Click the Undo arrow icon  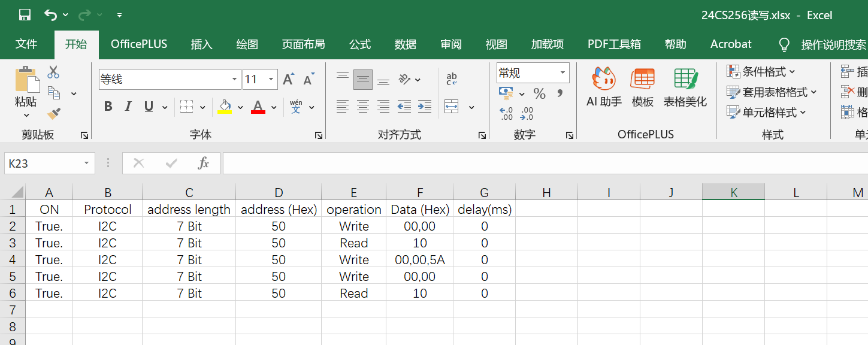pyautogui.click(x=51, y=15)
